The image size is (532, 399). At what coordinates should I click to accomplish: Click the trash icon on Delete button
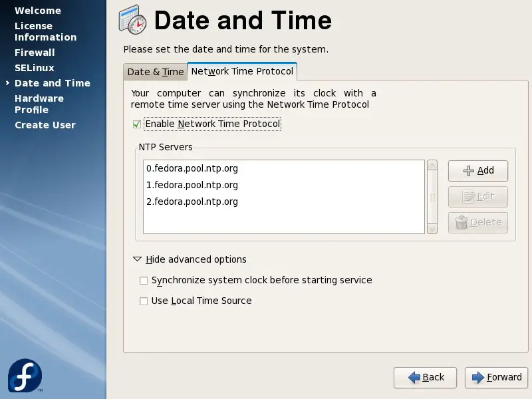(462, 223)
